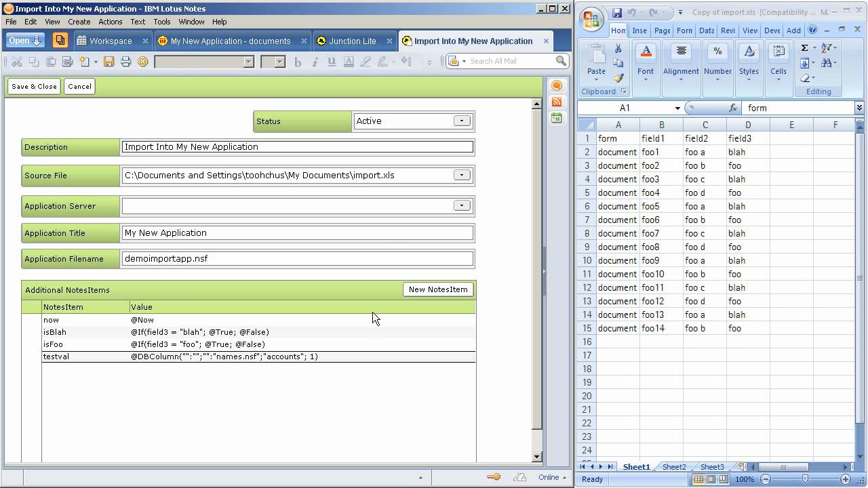868x488 pixels.
Task: Select Excel column D header
Action: pyautogui.click(x=748, y=125)
